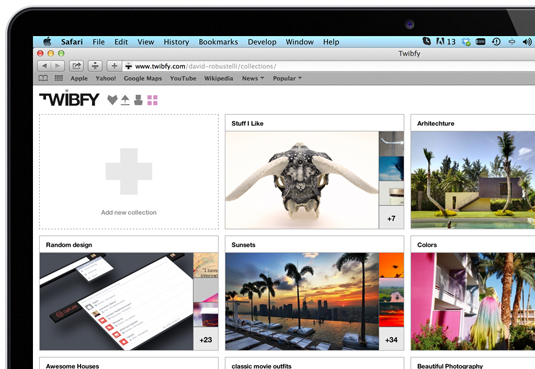
Task: Open the File menu
Action: (x=99, y=42)
